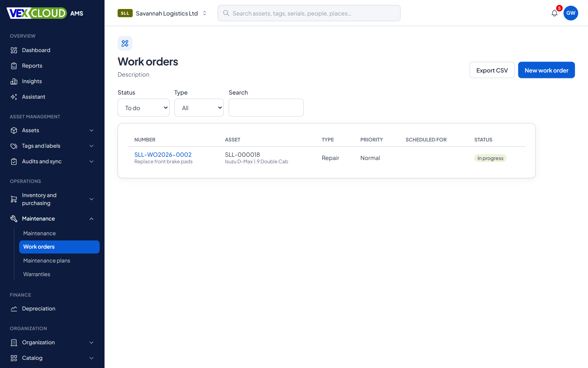Click the VEXCLOUD AMS logo
This screenshot has width=588, height=368.
[45, 13]
